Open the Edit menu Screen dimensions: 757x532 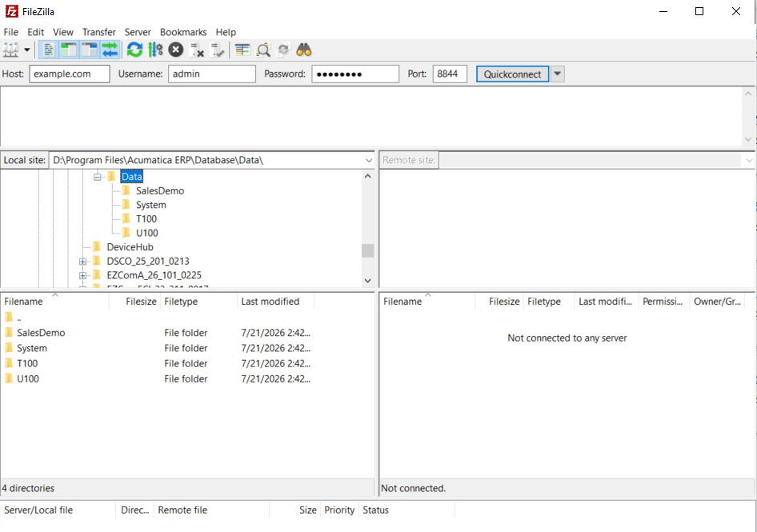(x=35, y=32)
